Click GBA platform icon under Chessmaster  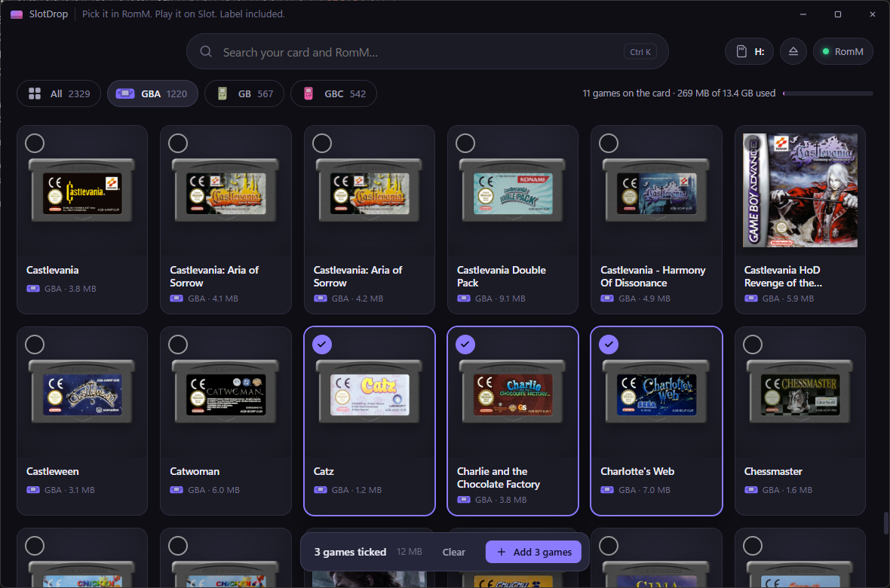click(751, 490)
